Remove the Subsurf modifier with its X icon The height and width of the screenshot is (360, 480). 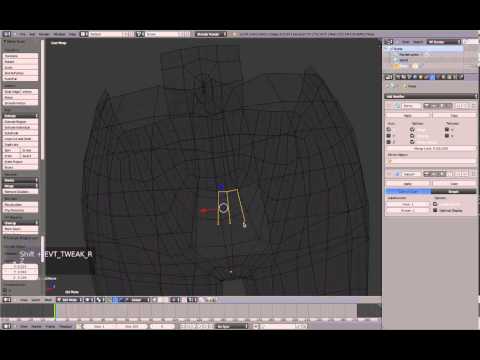point(473,174)
